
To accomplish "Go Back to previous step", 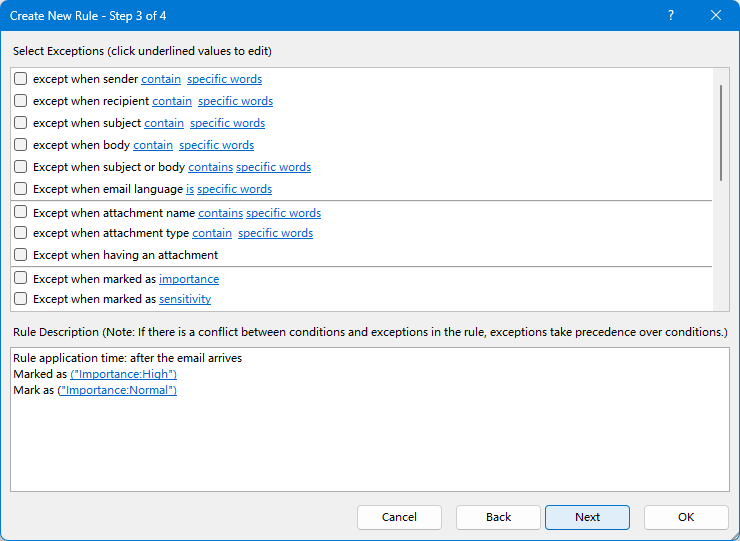I will pos(498,517).
